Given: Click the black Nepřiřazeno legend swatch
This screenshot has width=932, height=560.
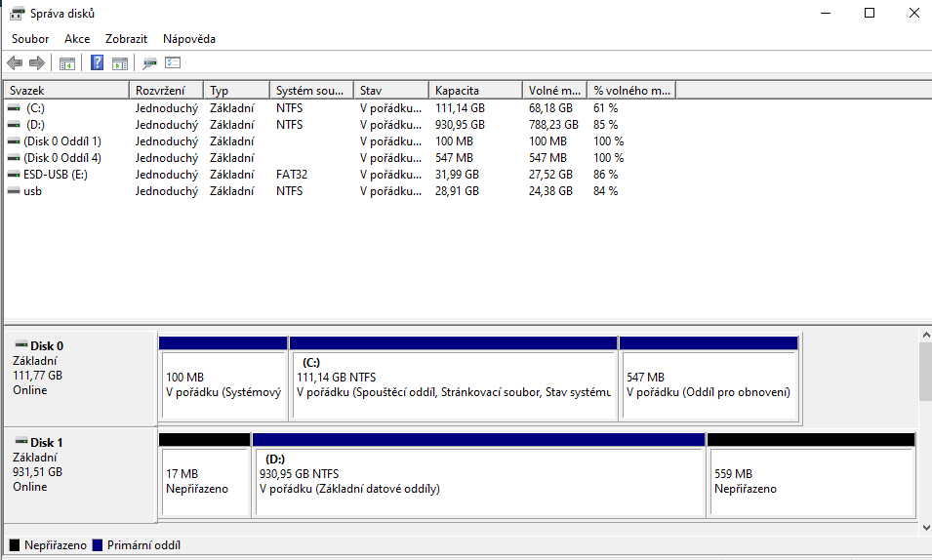Looking at the screenshot, I should (x=15, y=545).
